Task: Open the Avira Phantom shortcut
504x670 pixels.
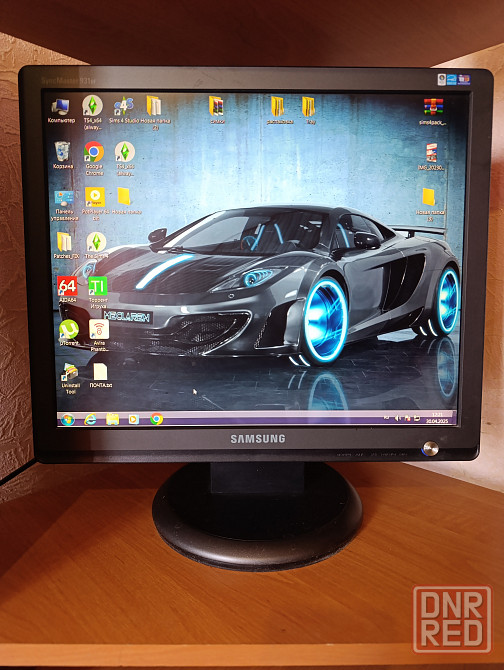Action: pyautogui.click(x=100, y=336)
